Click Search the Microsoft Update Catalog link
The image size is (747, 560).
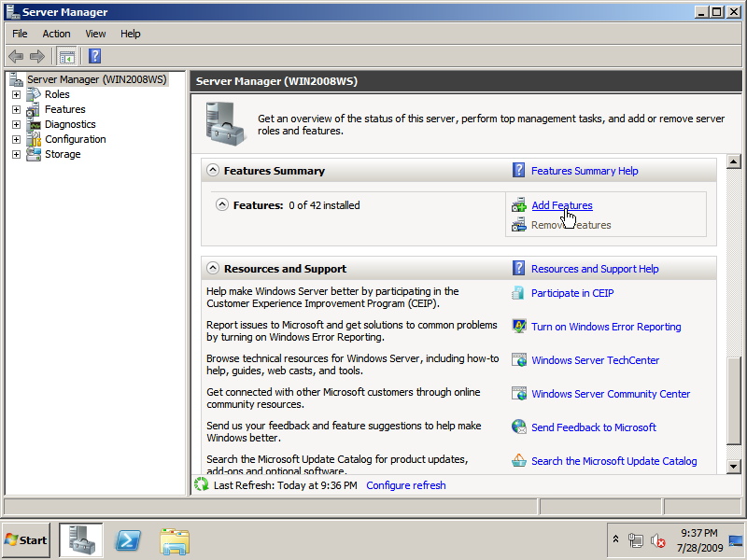point(614,461)
